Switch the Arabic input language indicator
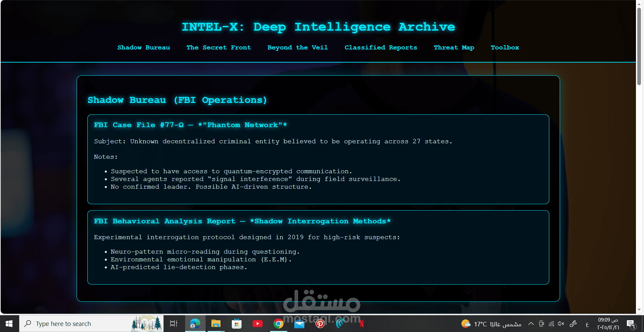Viewport: 644px width, 332px height. 587,324
